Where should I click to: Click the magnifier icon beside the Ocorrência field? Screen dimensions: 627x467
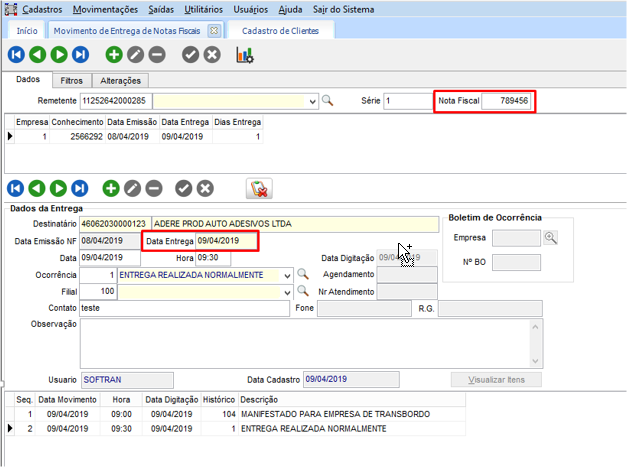click(304, 274)
